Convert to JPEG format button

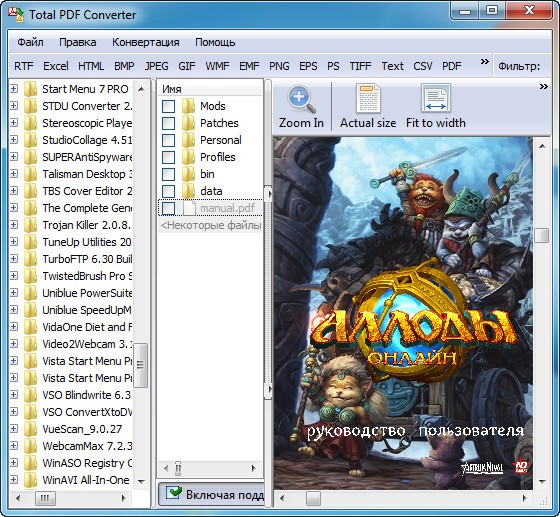156,66
